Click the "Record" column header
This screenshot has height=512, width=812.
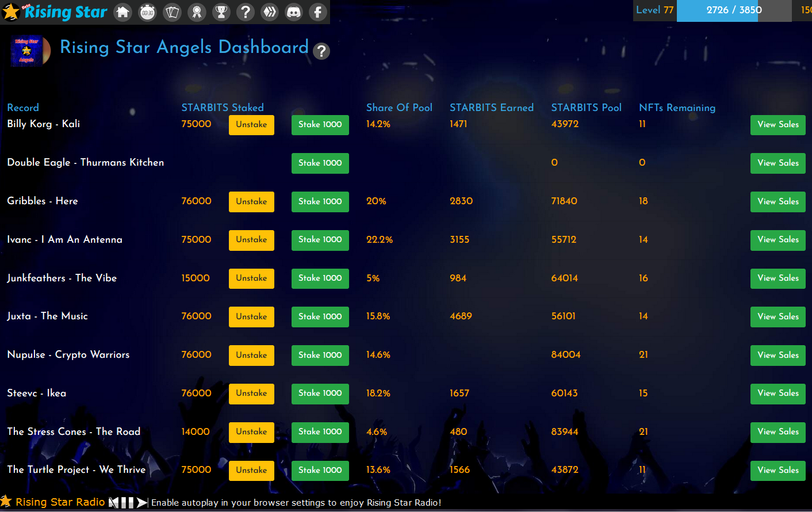23,108
